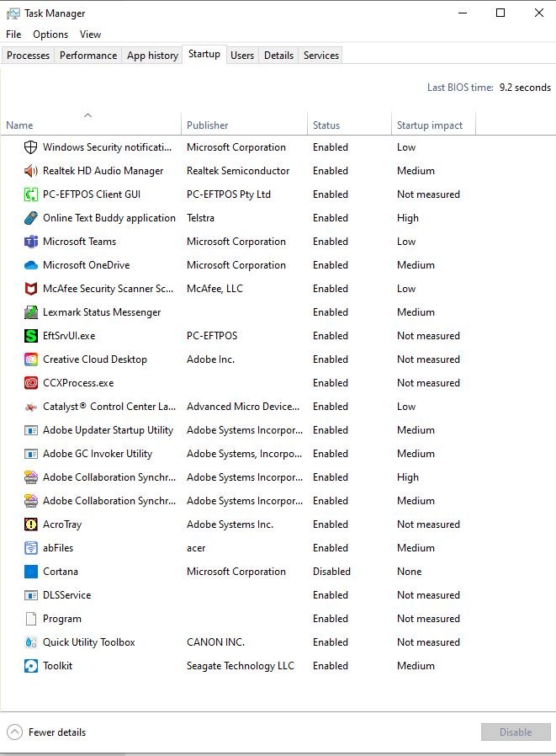The height and width of the screenshot is (756, 556).
Task: Click the CCXProcess.exe red icon
Action: click(31, 383)
